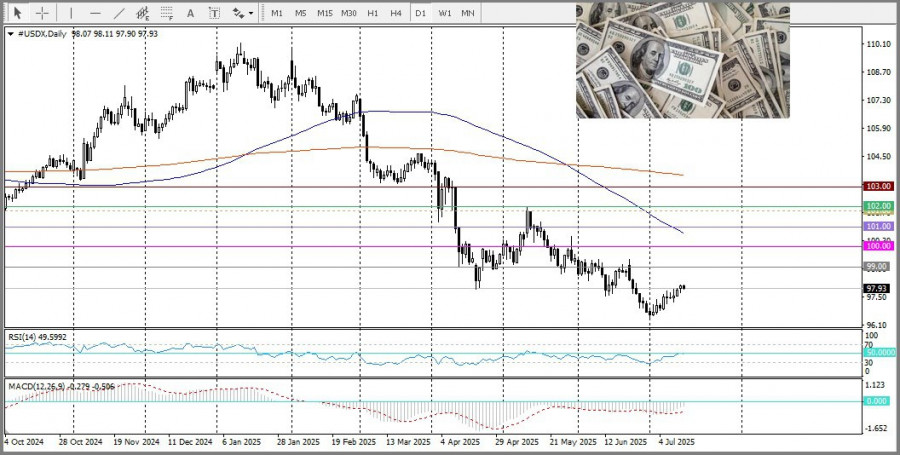The width and height of the screenshot is (900, 455).
Task: Draw a vertical line tool
Action: point(71,13)
